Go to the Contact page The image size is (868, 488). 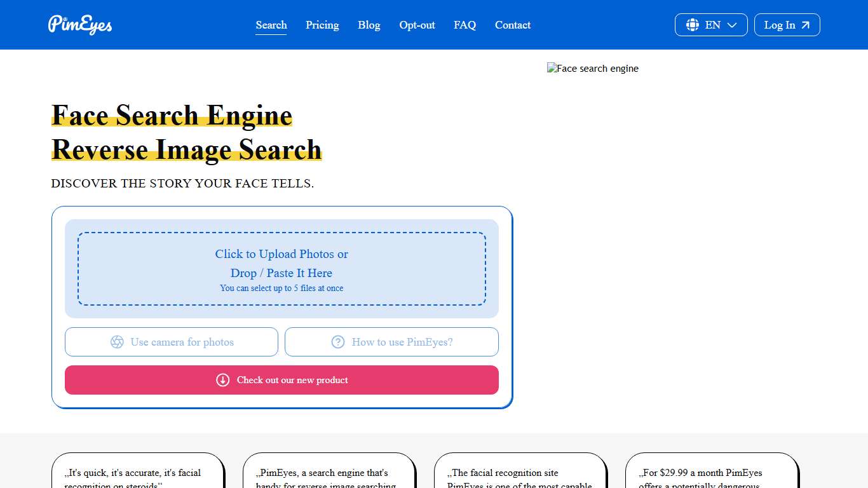(x=512, y=25)
